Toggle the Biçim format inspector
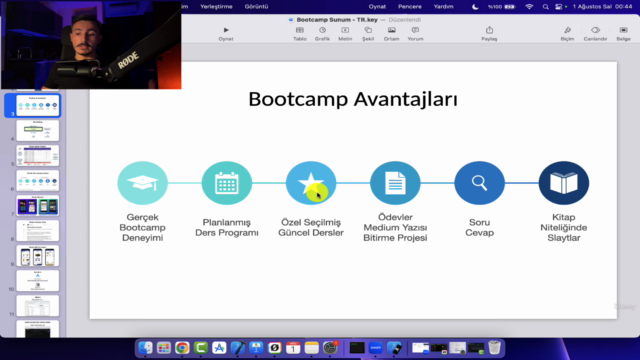Viewport: 640px width, 360px height. click(567, 30)
